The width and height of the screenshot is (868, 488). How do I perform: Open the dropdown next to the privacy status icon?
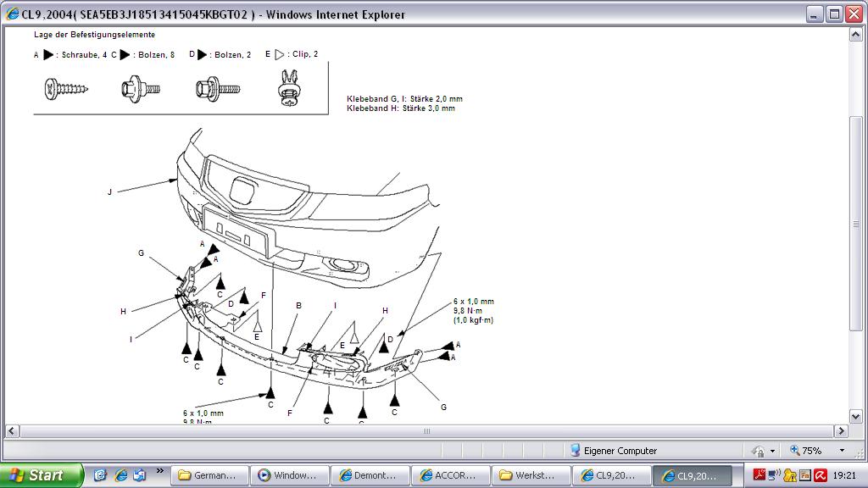[772, 451]
